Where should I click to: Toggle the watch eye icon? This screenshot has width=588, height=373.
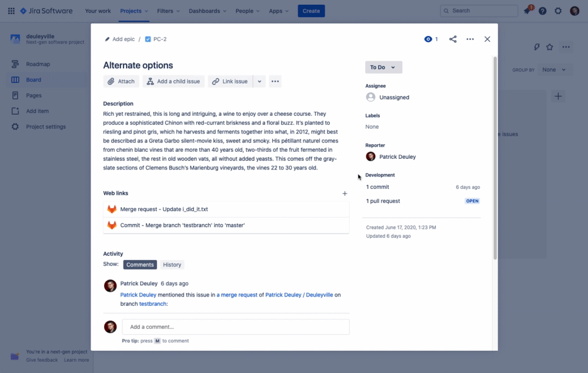coord(428,39)
